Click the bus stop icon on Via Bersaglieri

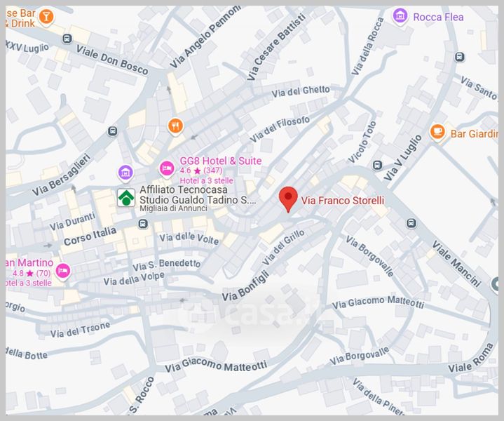[x=112, y=131]
